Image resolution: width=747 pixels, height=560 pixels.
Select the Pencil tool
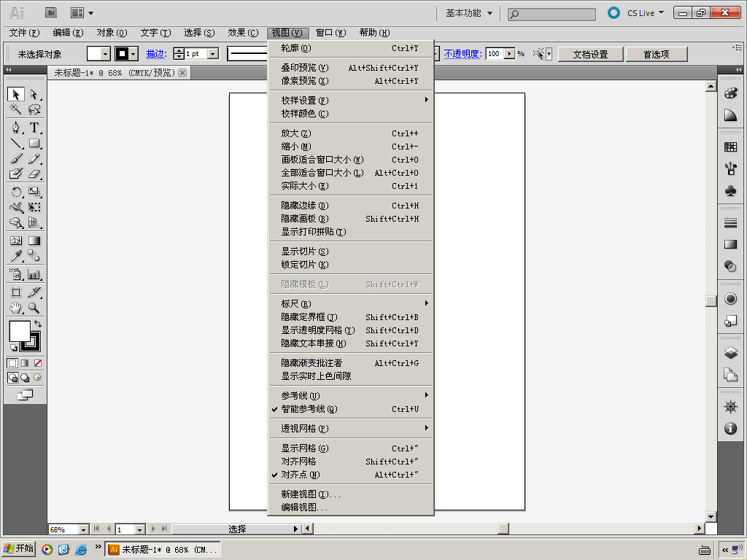[34, 158]
